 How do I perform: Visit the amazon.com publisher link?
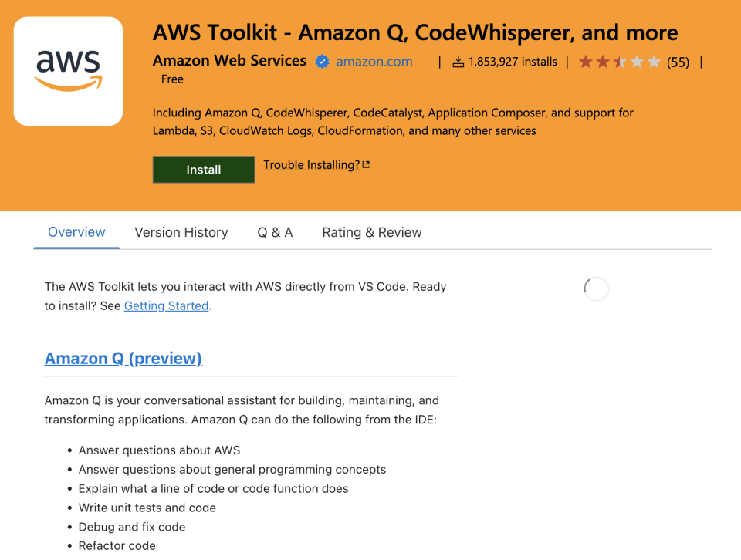click(x=374, y=61)
